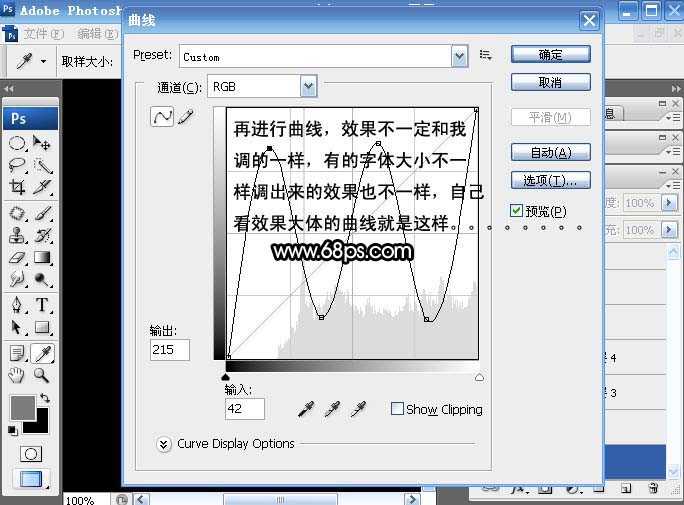Select the Burn tool

click(x=42, y=279)
